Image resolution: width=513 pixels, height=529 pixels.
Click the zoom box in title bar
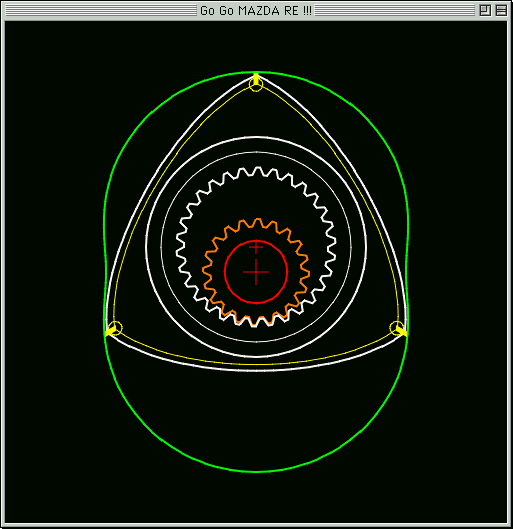[485, 10]
